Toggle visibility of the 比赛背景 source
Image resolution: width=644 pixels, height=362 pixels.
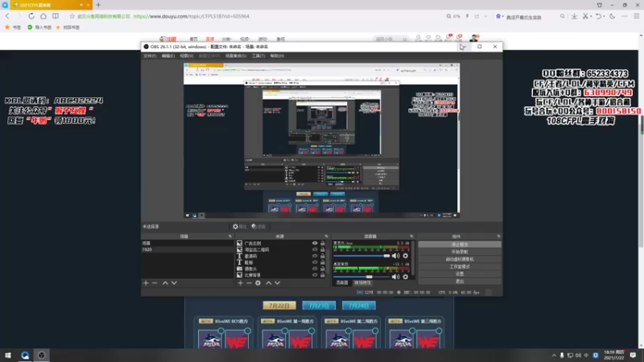[315, 275]
